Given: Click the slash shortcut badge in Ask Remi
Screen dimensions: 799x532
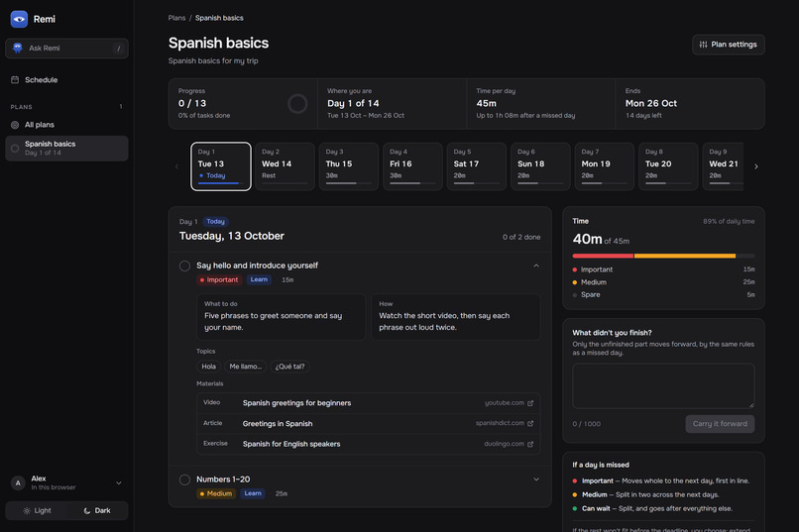Looking at the screenshot, I should coord(119,49).
